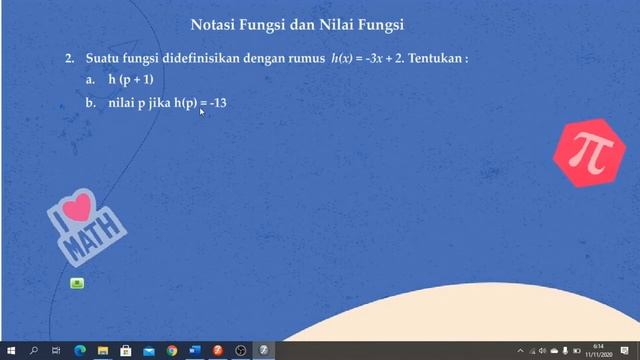Click the small green icon under the math sticker
Viewport: 640px width, 360px height.
77,283
